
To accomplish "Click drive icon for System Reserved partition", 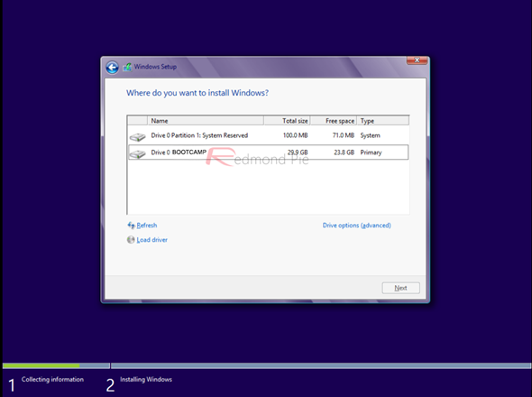I will 138,137.
